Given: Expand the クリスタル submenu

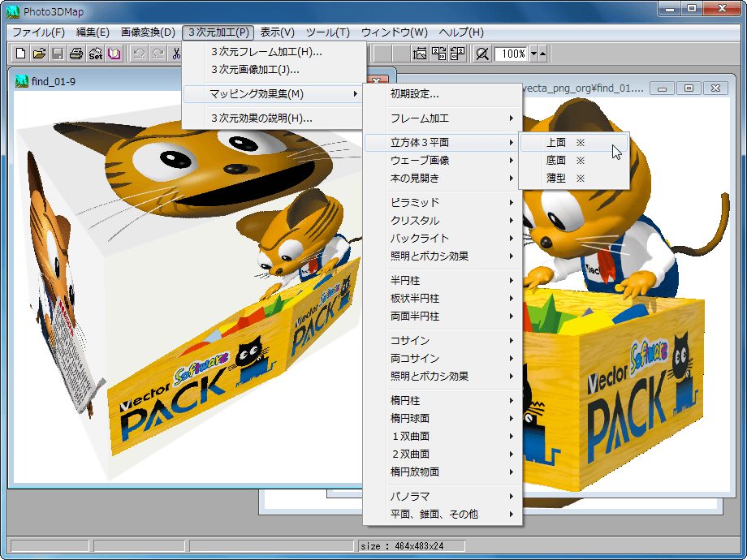Looking at the screenshot, I should click(x=443, y=221).
